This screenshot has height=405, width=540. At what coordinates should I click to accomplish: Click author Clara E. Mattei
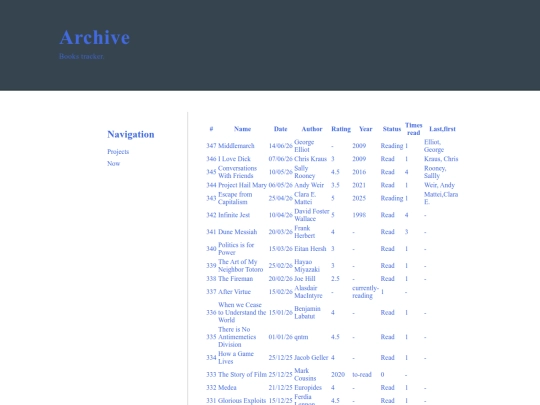pyautogui.click(x=305, y=198)
